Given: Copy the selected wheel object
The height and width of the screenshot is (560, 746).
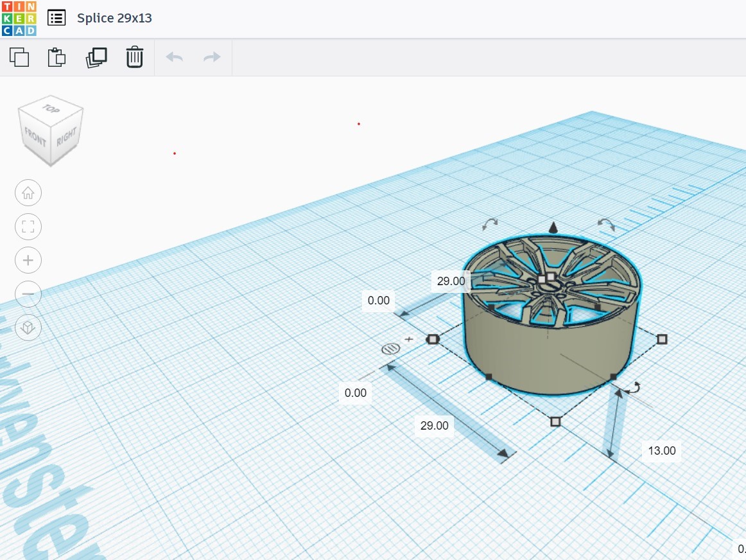Looking at the screenshot, I should click(x=19, y=57).
